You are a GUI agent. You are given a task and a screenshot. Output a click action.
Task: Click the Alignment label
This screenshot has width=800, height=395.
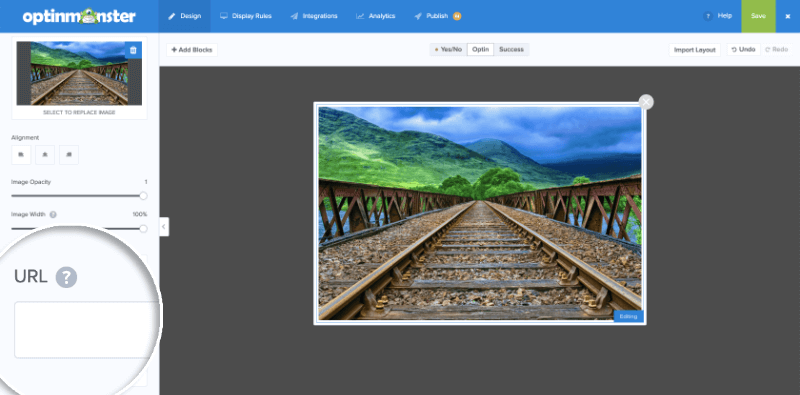pyautogui.click(x=25, y=138)
